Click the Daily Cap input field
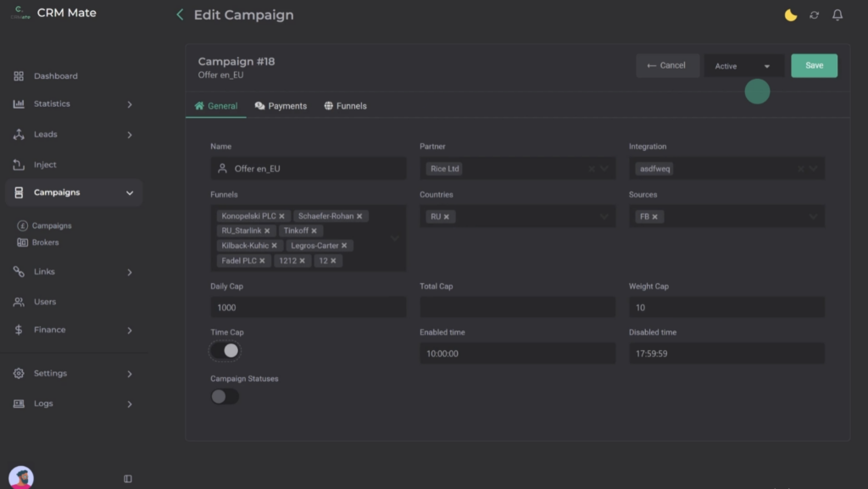The width and height of the screenshot is (868, 489). pos(308,308)
